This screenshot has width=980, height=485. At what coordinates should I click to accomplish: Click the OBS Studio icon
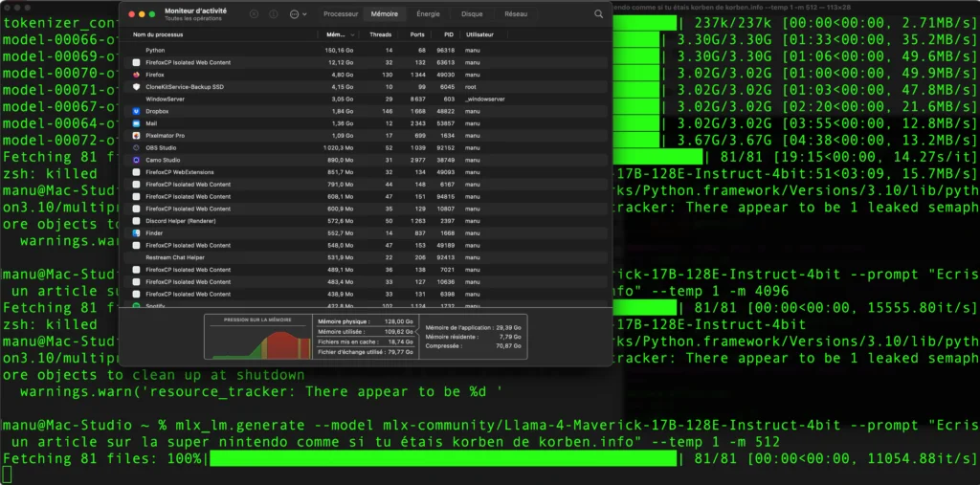tap(136, 148)
